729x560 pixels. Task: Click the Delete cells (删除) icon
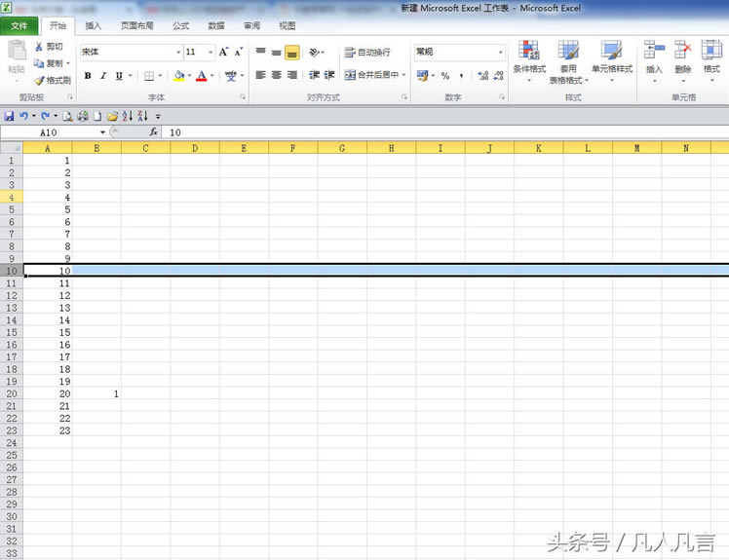click(x=682, y=58)
